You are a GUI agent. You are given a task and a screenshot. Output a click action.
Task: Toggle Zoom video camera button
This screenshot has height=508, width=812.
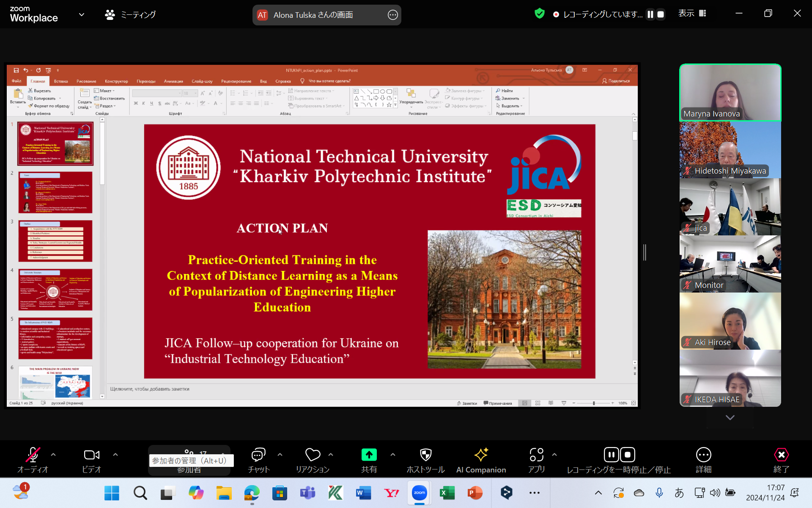(92, 460)
